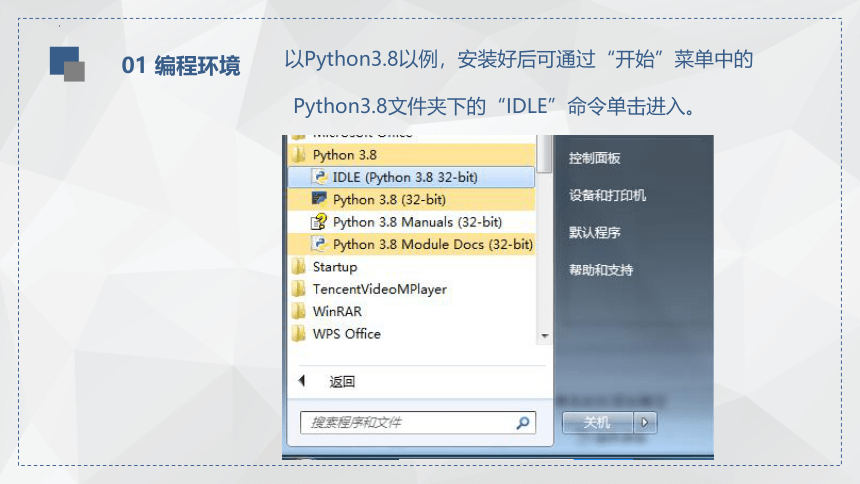Image resolution: width=860 pixels, height=484 pixels.
Task: Click the magnifier search icon
Action: [x=523, y=423]
